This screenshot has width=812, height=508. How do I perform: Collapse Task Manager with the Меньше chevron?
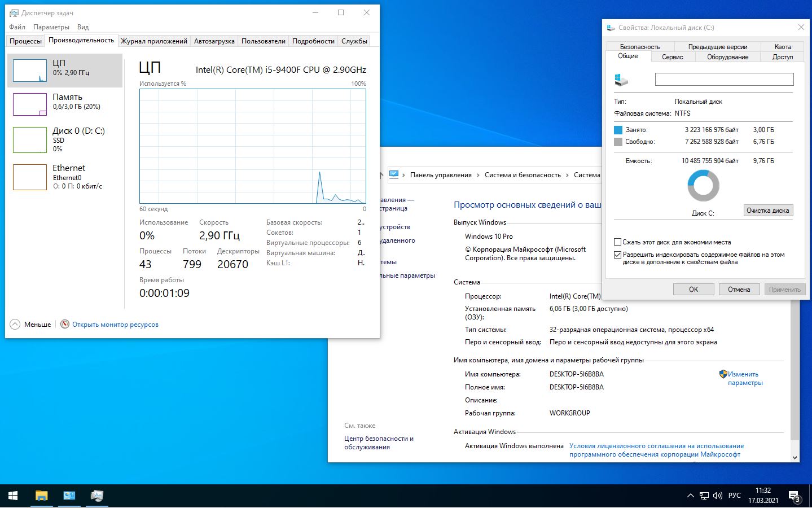tap(15, 325)
